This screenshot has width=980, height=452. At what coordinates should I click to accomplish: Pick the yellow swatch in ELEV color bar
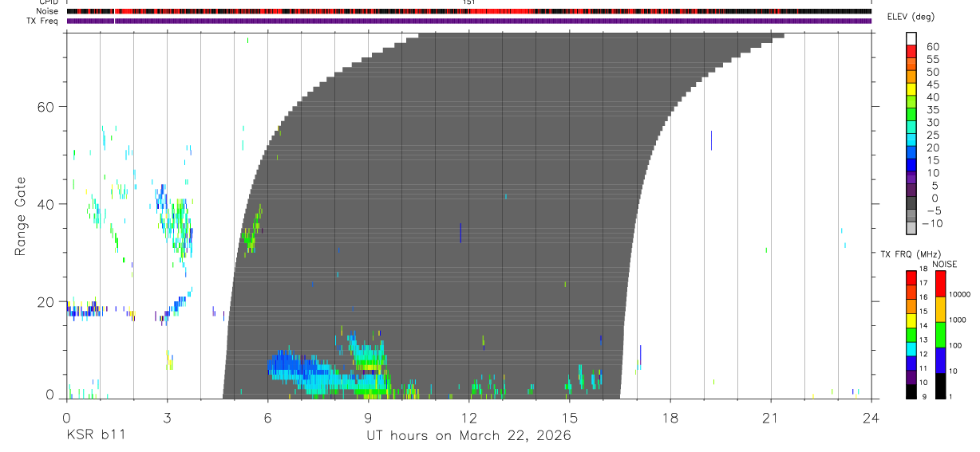pos(911,89)
